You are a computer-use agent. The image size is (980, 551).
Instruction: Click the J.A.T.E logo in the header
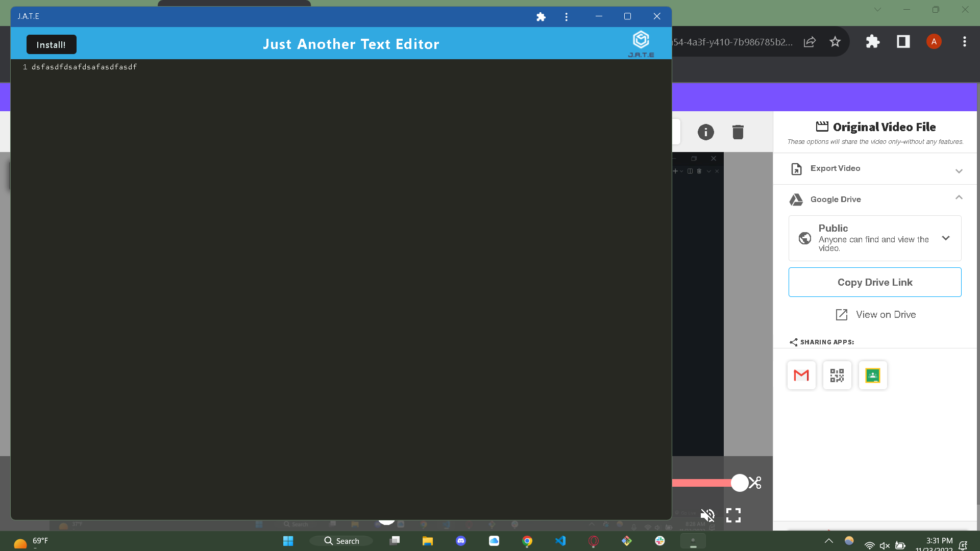641,44
